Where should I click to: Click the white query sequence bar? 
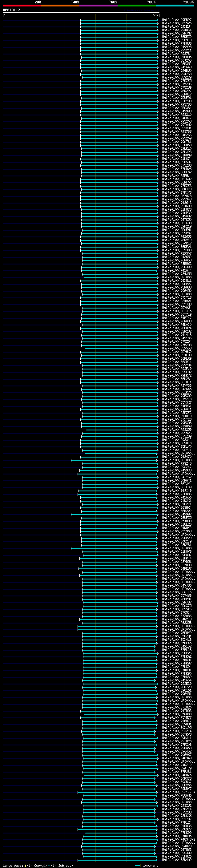tap(81, 13)
